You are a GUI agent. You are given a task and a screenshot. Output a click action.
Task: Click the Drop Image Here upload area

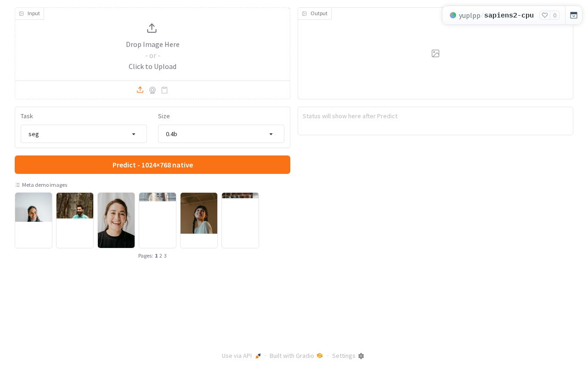(153, 44)
